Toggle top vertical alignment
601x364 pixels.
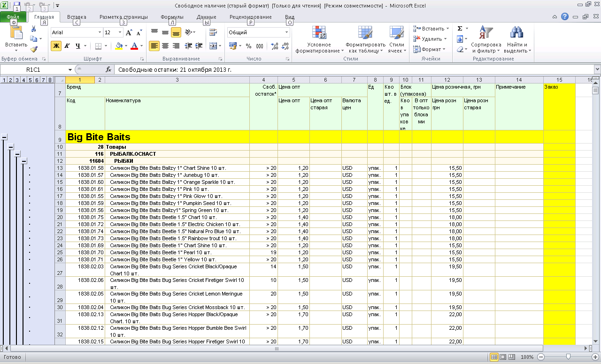154,32
